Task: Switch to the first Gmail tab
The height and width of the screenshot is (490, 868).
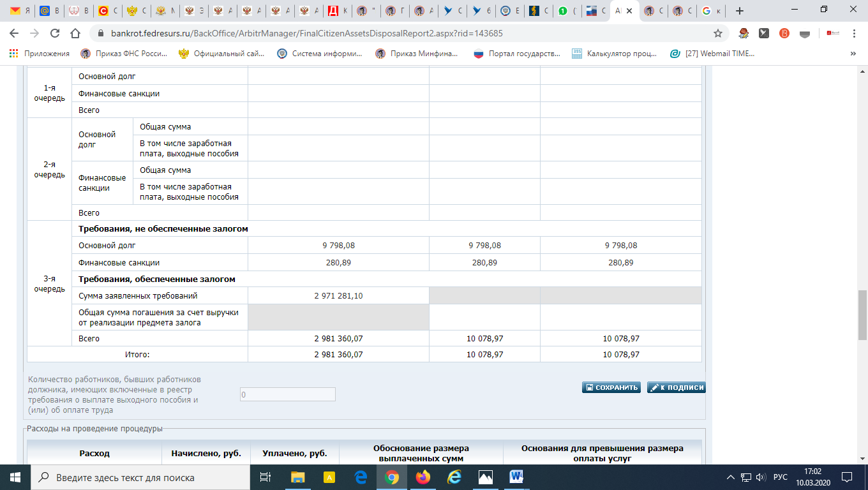Action: [x=20, y=11]
